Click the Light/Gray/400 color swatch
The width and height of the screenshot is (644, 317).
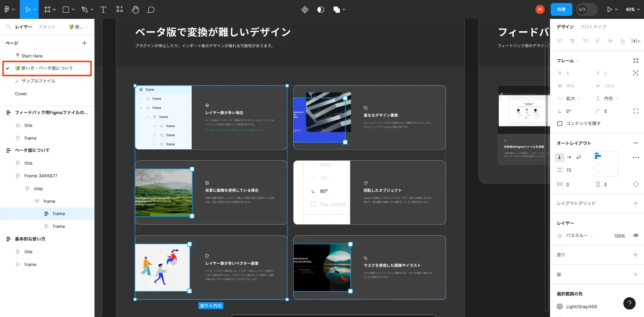click(560, 306)
